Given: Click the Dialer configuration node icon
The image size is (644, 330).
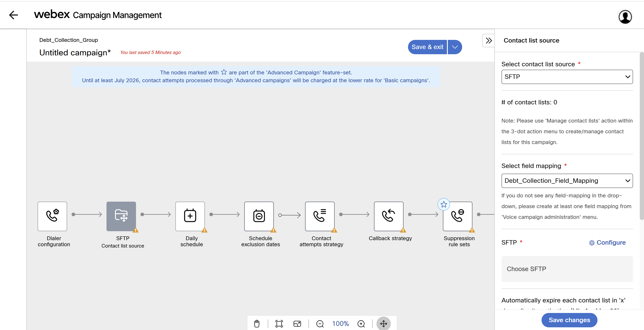Looking at the screenshot, I should [x=52, y=216].
